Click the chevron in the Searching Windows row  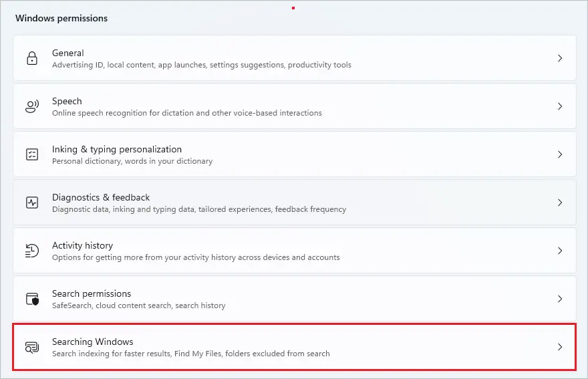click(560, 347)
